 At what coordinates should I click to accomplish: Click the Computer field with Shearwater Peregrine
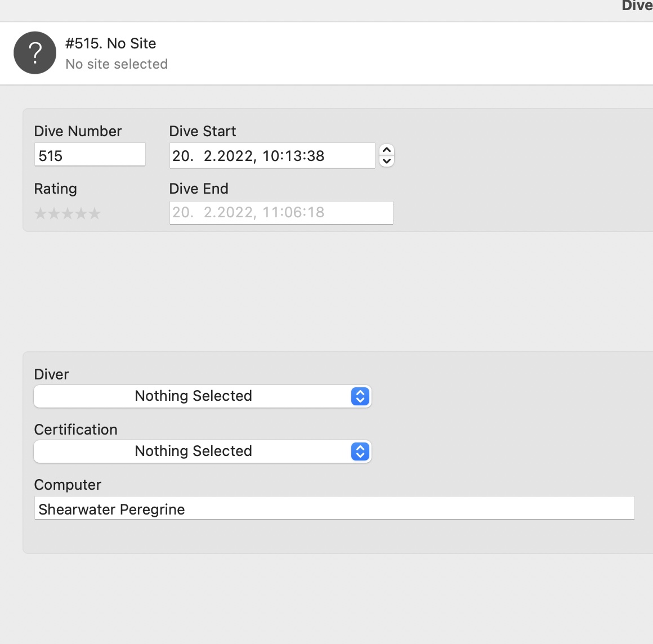point(334,509)
